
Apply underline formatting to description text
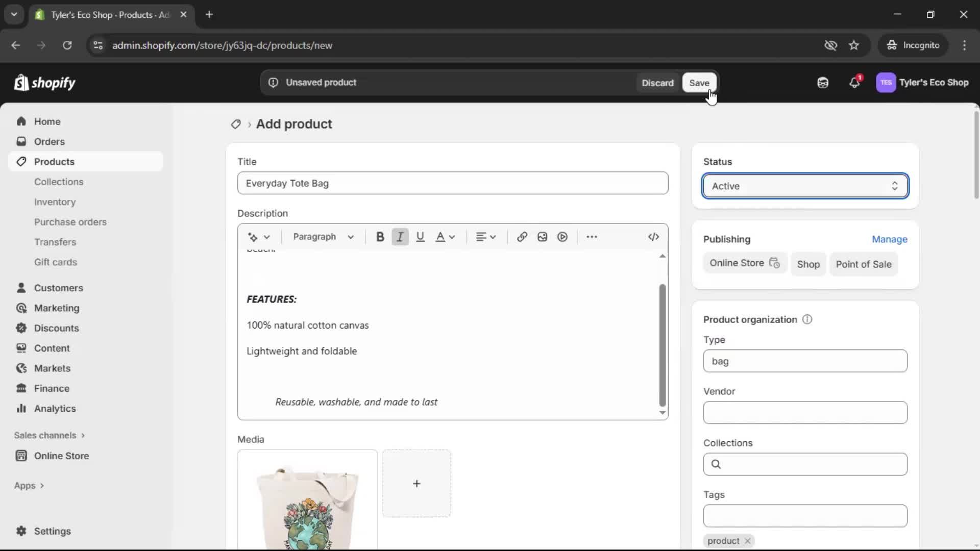tap(420, 236)
